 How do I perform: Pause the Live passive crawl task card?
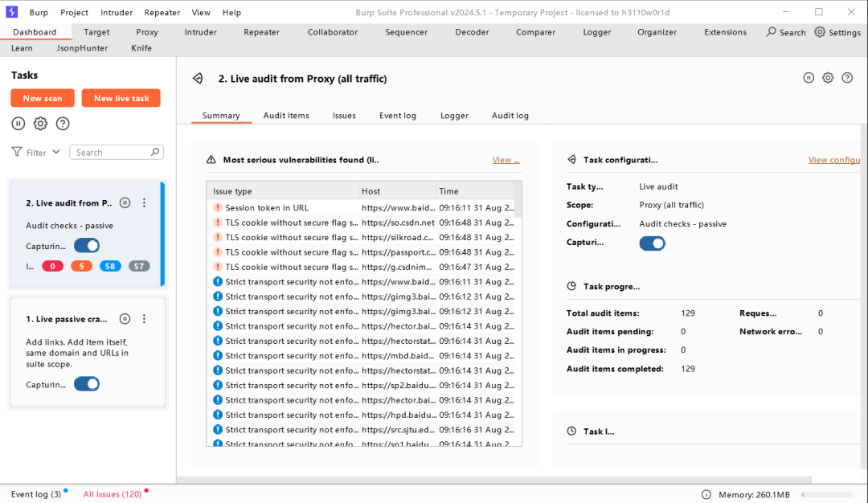coord(125,319)
